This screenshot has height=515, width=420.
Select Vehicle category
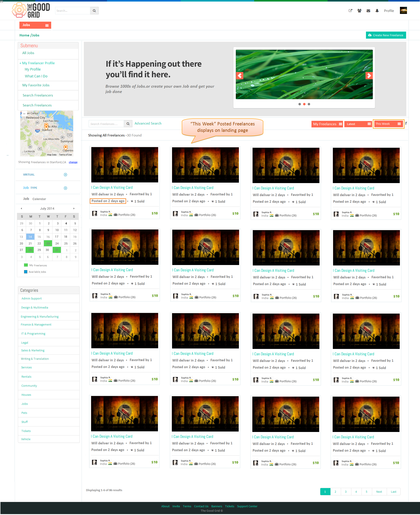pyautogui.click(x=26, y=439)
